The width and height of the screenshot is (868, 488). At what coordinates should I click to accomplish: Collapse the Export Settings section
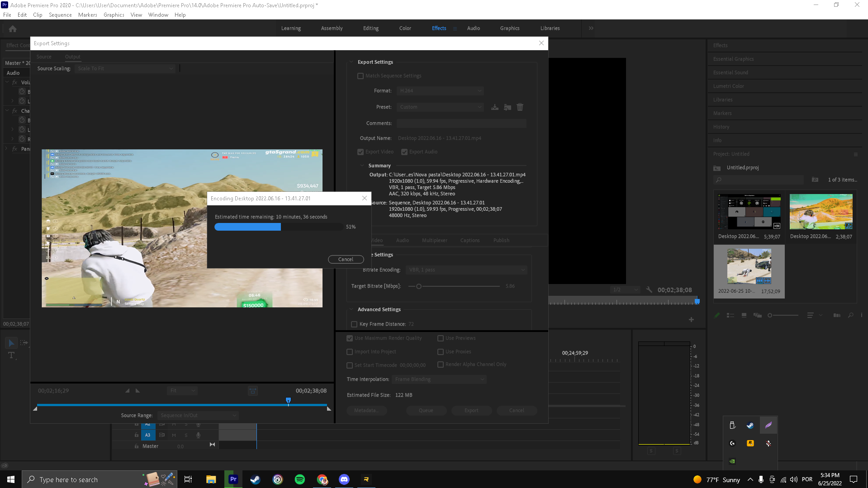pos(351,62)
